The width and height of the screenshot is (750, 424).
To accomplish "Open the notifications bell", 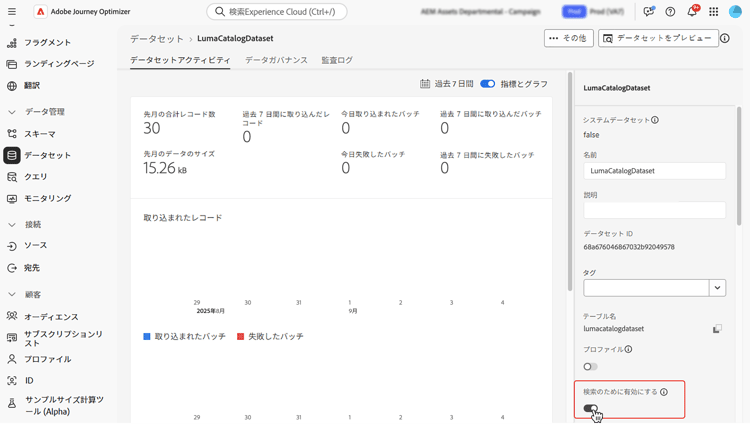I will pos(692,11).
